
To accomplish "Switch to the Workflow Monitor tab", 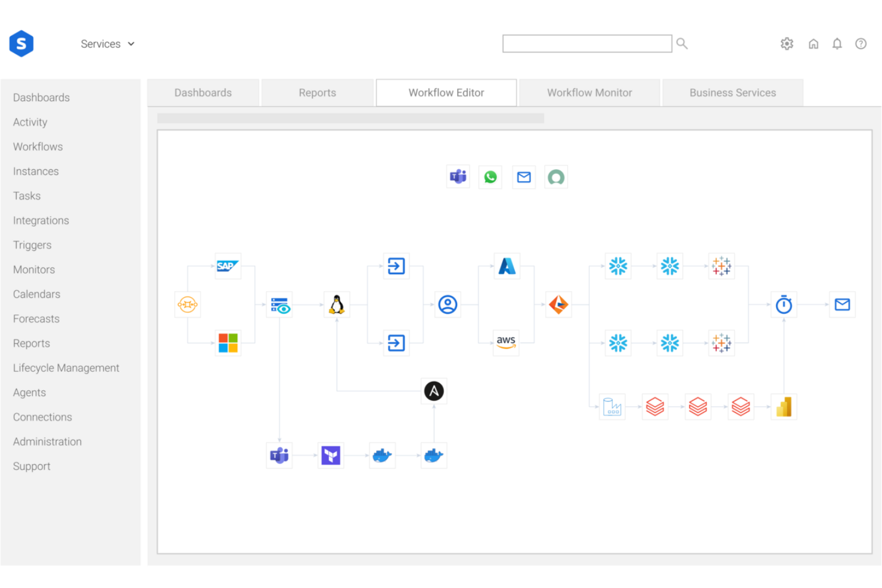I will point(589,92).
